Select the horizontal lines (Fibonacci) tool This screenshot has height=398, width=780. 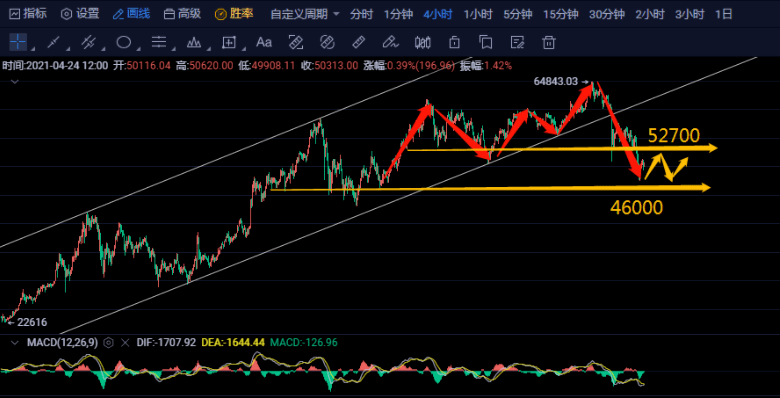[159, 42]
